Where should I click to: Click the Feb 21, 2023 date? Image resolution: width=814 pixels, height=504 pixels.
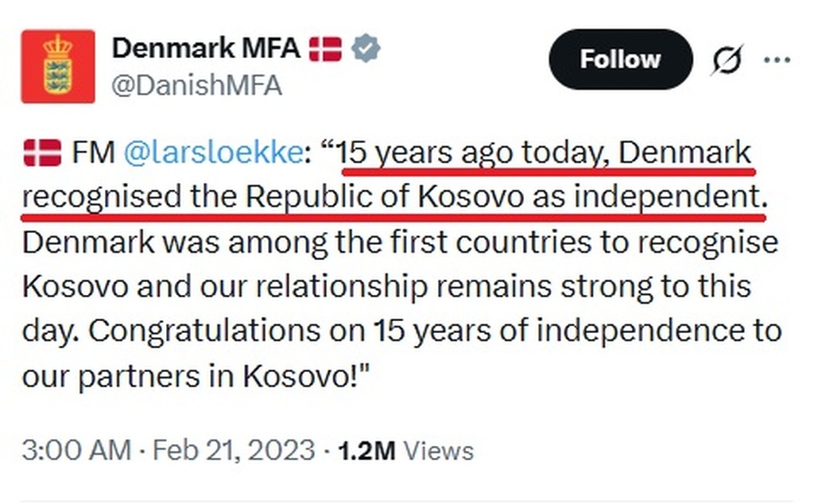pyautogui.click(x=234, y=451)
